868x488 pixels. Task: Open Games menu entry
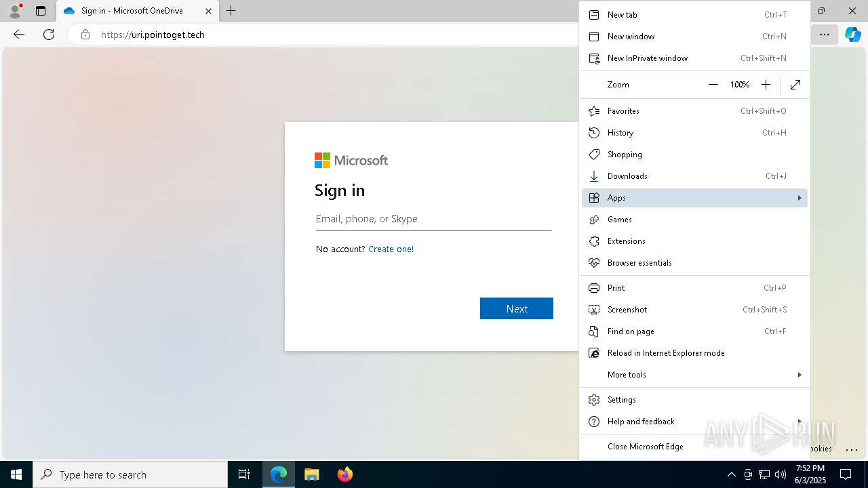point(694,220)
